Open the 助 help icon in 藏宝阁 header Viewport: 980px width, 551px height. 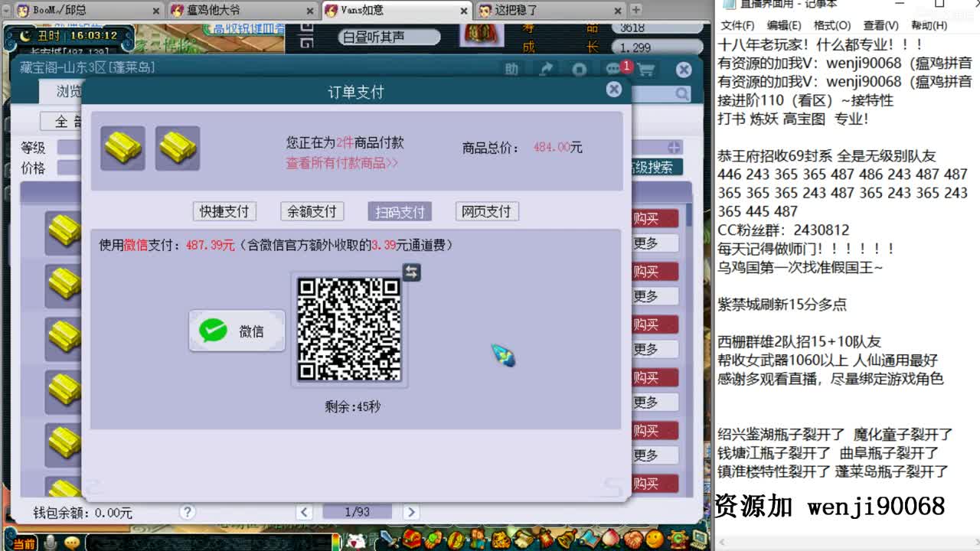[x=511, y=69]
